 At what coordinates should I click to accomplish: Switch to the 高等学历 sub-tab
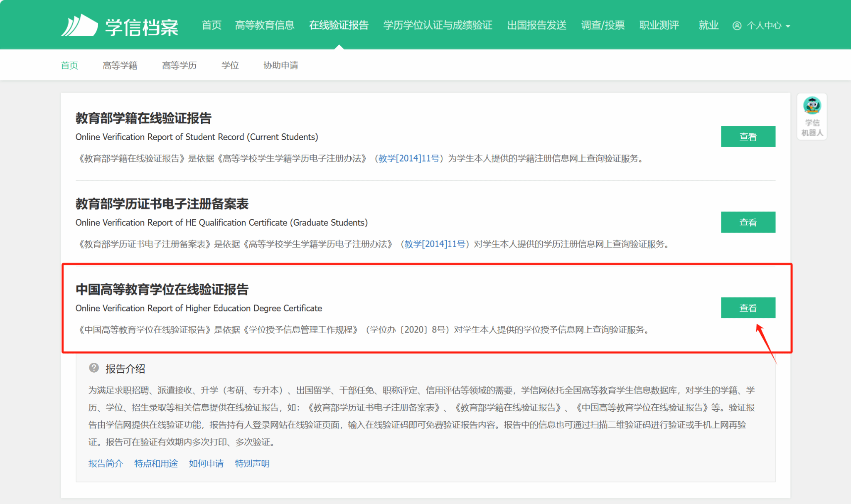(180, 65)
